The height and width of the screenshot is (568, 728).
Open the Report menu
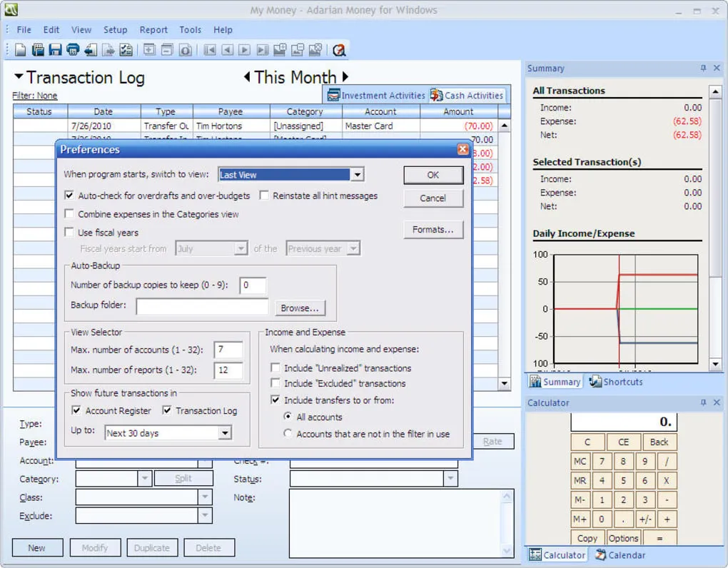[x=153, y=30]
